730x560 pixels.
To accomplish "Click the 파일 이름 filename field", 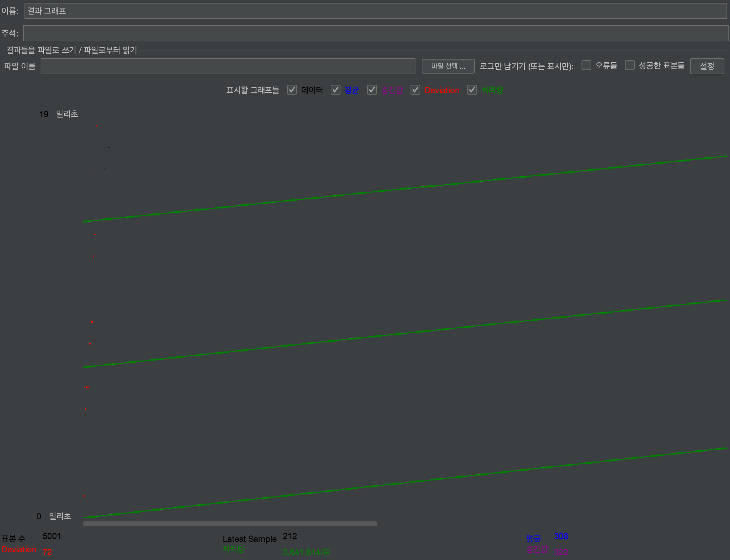I will pos(228,66).
